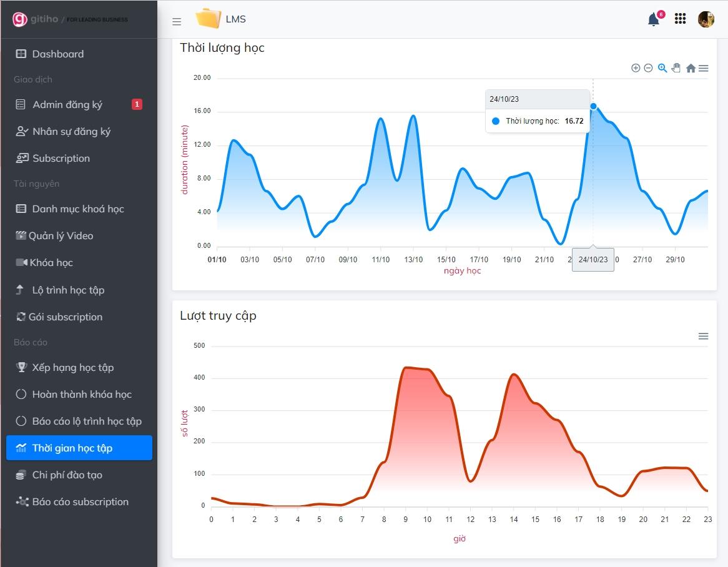
Task: Open Chi phí đào tạo report
Action: [x=67, y=475]
